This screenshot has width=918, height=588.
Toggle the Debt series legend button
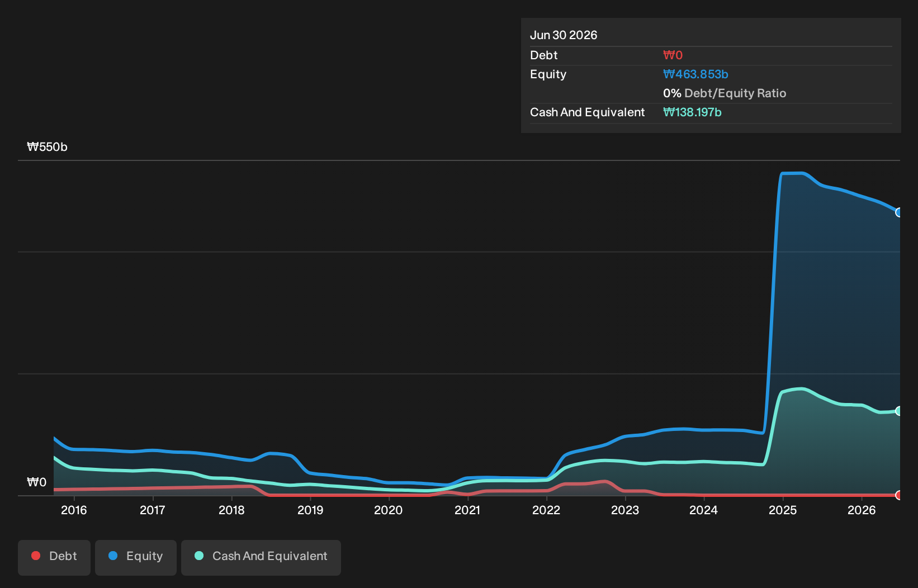click(54, 557)
